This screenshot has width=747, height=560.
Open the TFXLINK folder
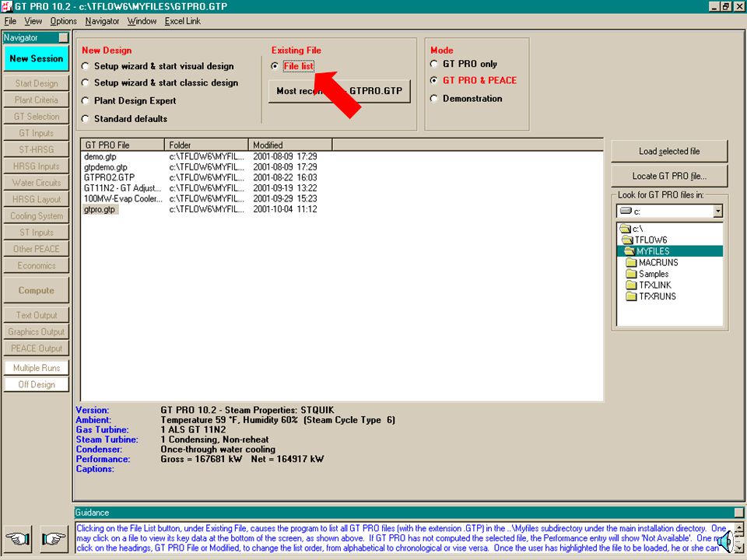click(648, 285)
